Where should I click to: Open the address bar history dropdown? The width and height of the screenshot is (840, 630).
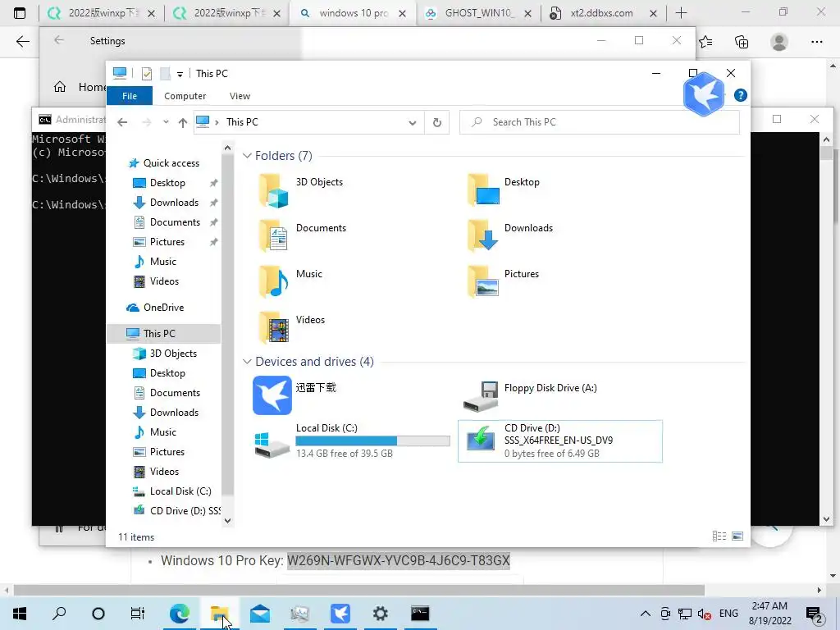(413, 123)
